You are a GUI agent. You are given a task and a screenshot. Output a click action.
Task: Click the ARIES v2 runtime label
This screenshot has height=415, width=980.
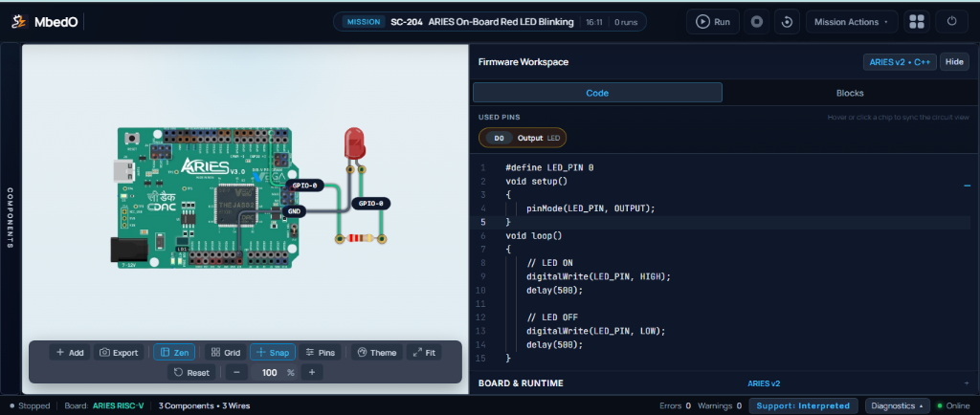763,383
